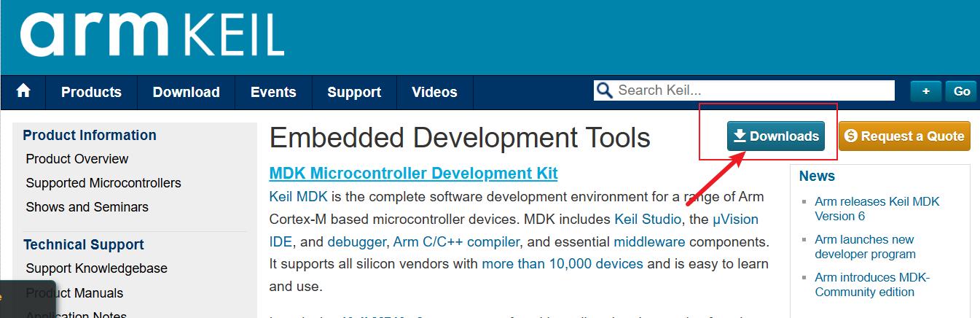Open Product Overview sidebar link

(77, 159)
